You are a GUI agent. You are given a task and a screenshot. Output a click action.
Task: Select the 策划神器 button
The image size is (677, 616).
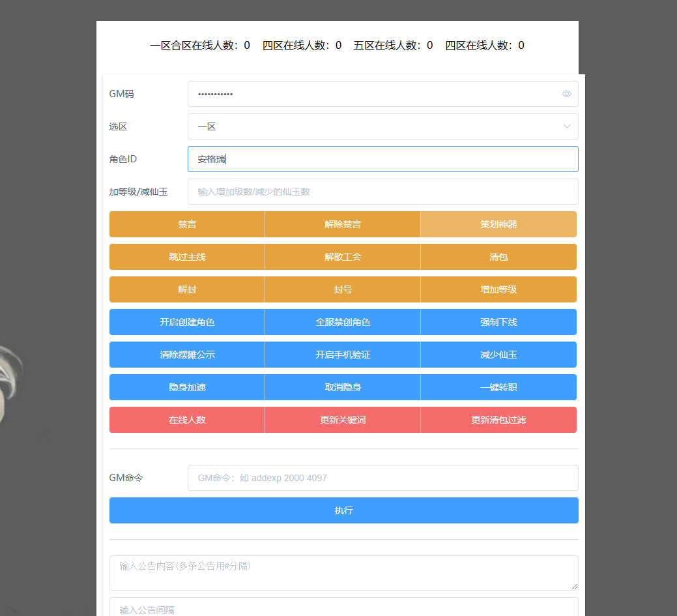[x=498, y=224]
